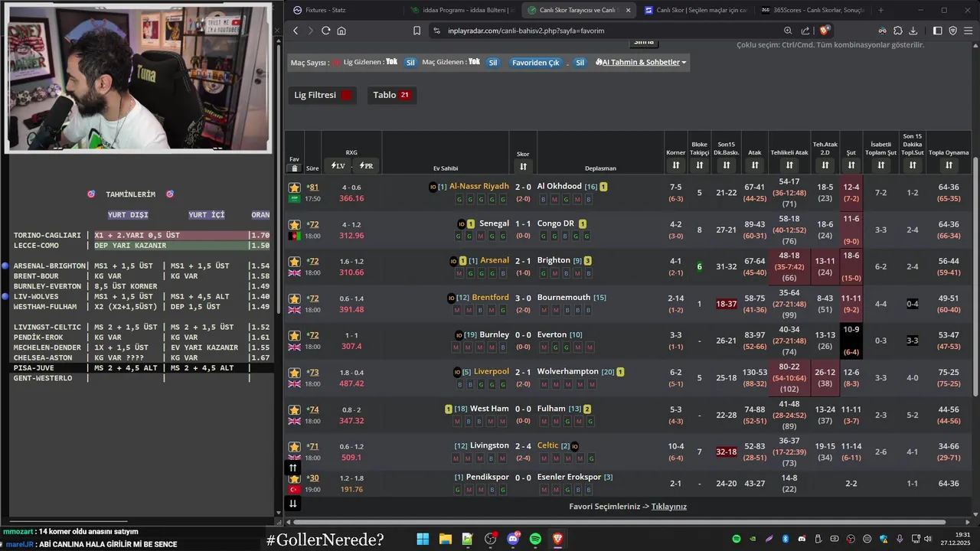Switch to the iddaa Programı tab
Screen dimensions: 980x551
462,10
